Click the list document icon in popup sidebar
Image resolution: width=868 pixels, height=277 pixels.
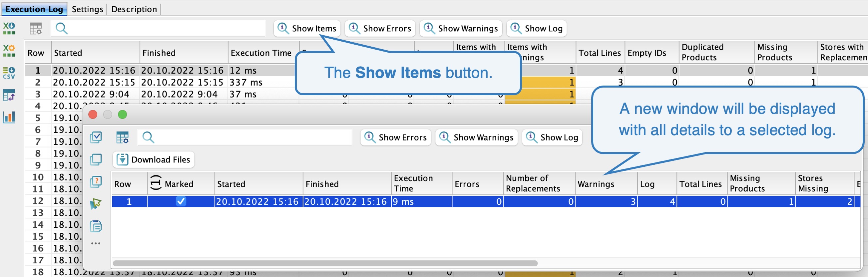96,226
